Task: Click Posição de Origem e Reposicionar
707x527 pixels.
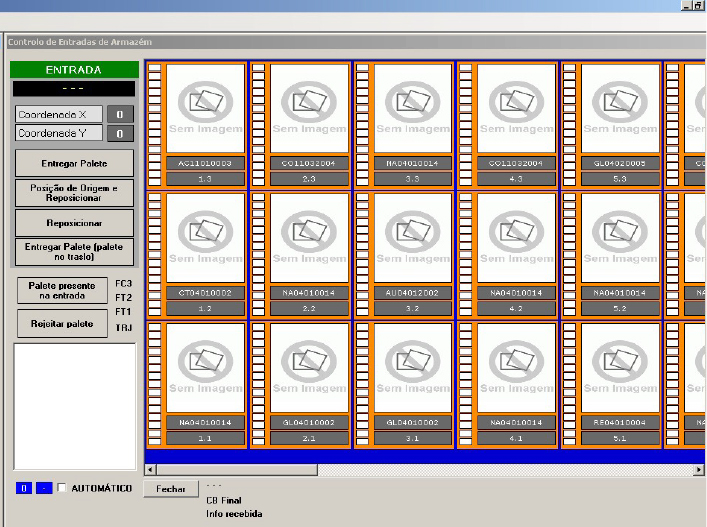Action: click(x=74, y=193)
